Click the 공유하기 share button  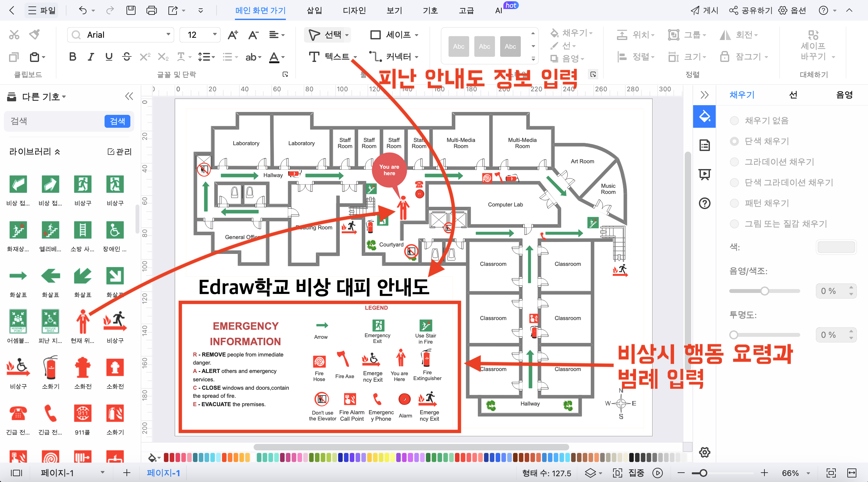pos(751,10)
